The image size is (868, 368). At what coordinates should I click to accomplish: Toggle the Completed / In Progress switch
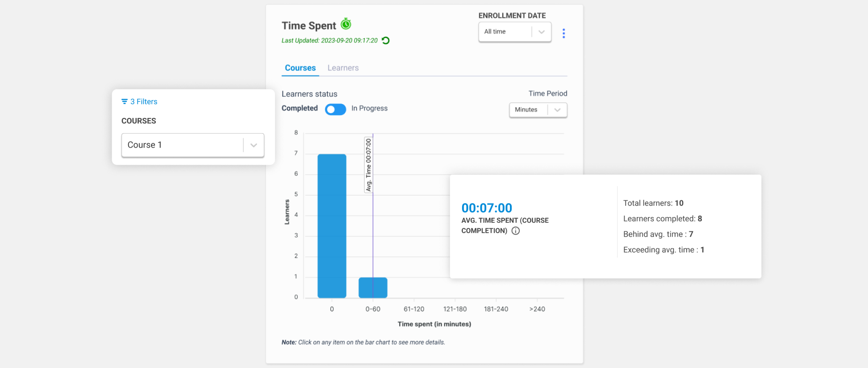point(335,109)
